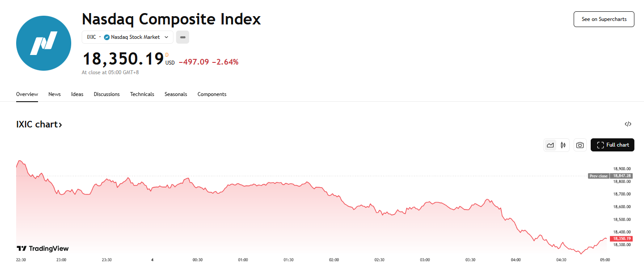This screenshot has height=271, width=644.
Task: Open the News tab
Action: (x=55, y=94)
